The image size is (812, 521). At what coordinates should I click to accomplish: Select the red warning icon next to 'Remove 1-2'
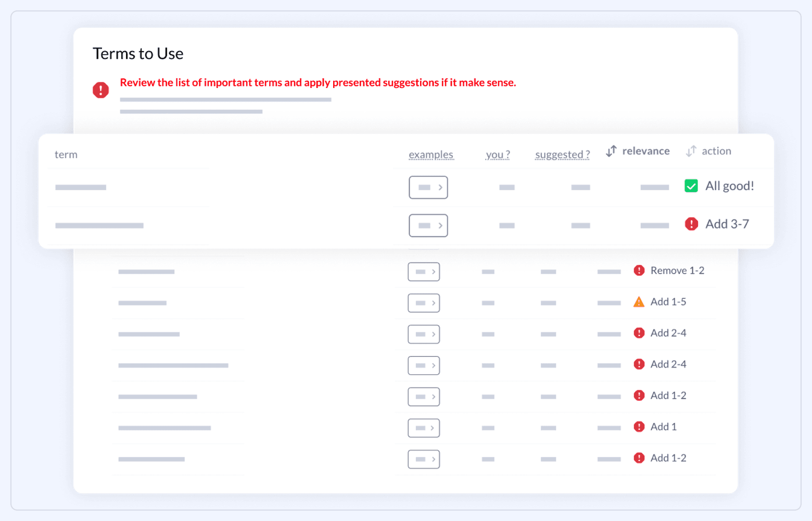point(639,270)
